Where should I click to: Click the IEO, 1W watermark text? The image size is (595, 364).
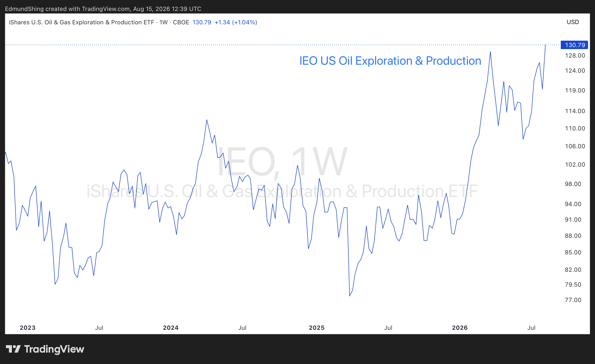tap(282, 162)
